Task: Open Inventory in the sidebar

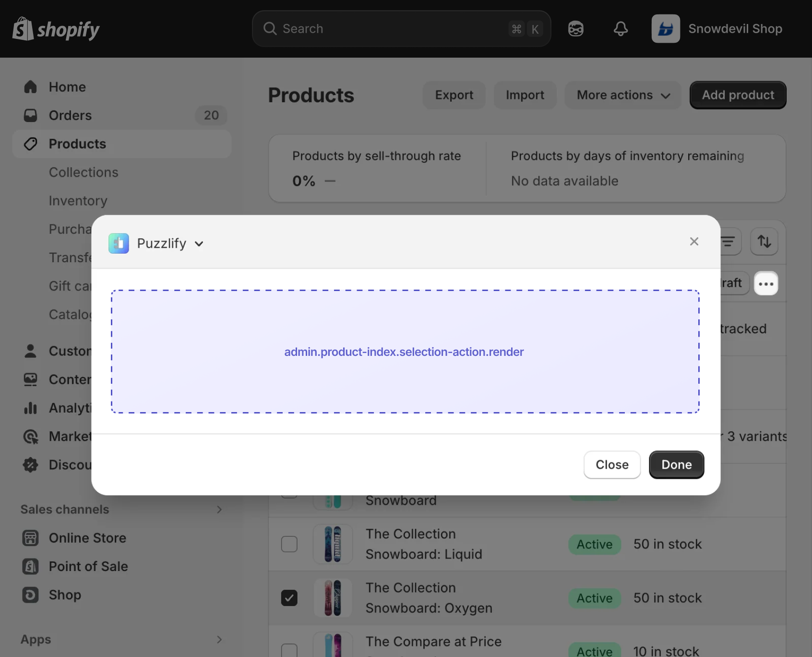Action: coord(78,201)
